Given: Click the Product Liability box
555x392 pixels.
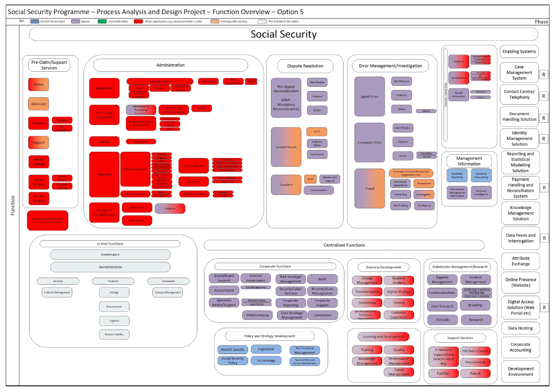Looking at the screenshot, I should click(x=114, y=334).
